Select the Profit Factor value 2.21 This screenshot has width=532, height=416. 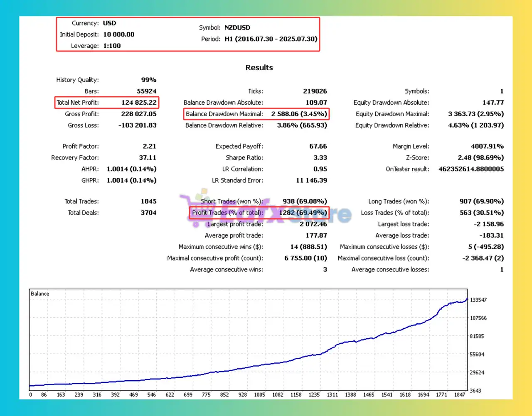[149, 146]
